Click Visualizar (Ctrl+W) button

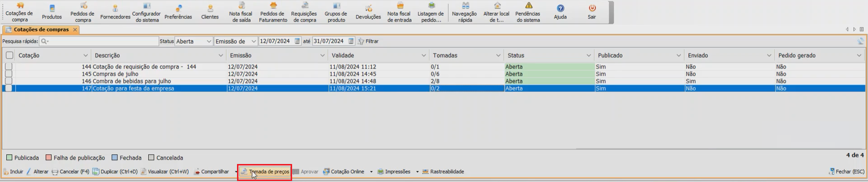coord(165,172)
